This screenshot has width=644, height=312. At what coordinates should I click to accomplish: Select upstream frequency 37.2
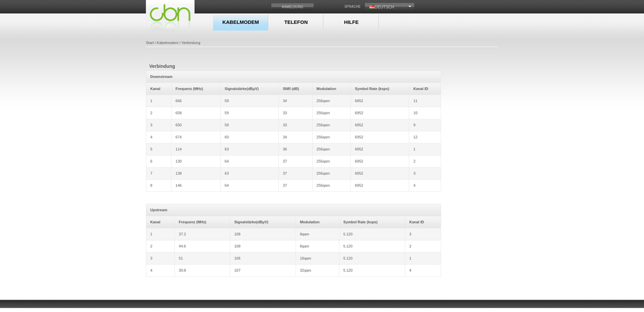coord(183,234)
